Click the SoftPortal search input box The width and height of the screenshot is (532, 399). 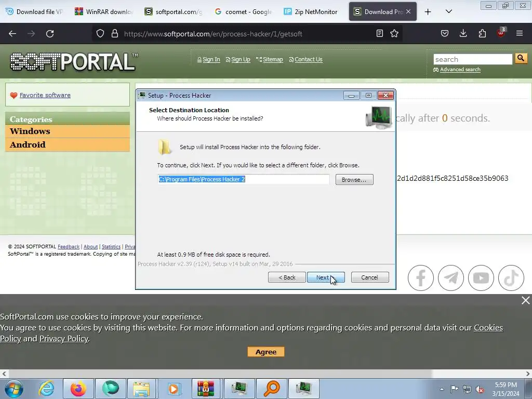click(473, 59)
